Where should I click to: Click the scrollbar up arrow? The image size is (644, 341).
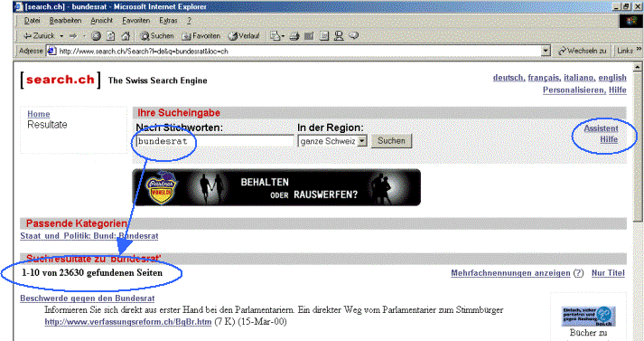click(637, 67)
